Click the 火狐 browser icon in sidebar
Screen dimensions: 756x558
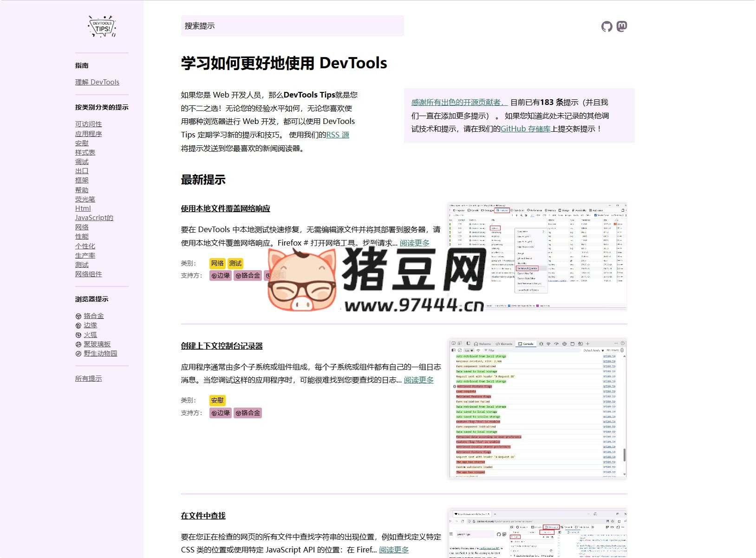click(78, 335)
